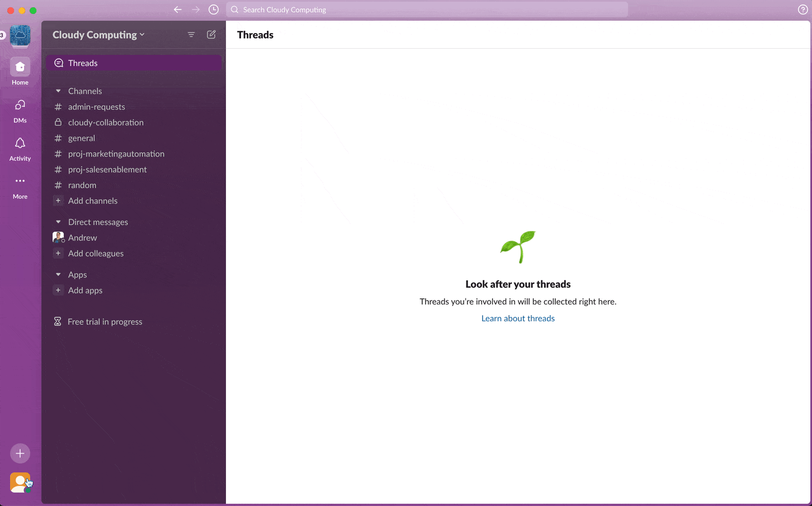This screenshot has width=812, height=506.
Task: Collapse the Channels section
Action: tap(58, 91)
